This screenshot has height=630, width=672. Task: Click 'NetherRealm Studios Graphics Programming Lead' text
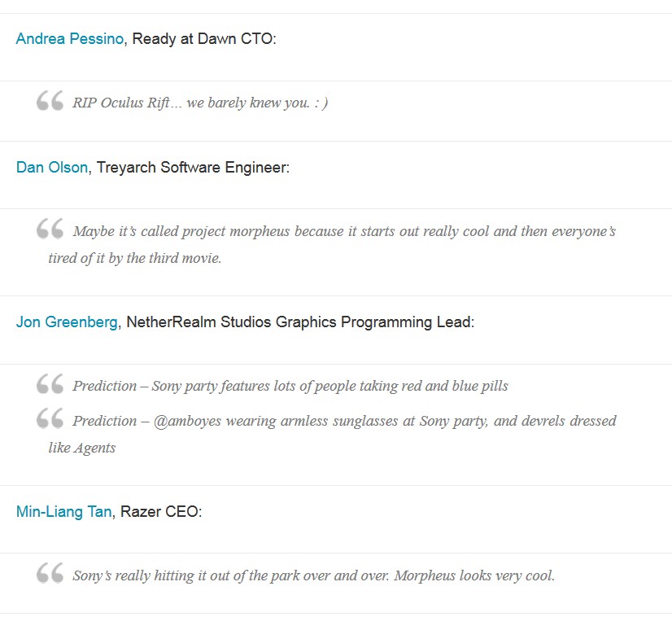click(299, 322)
